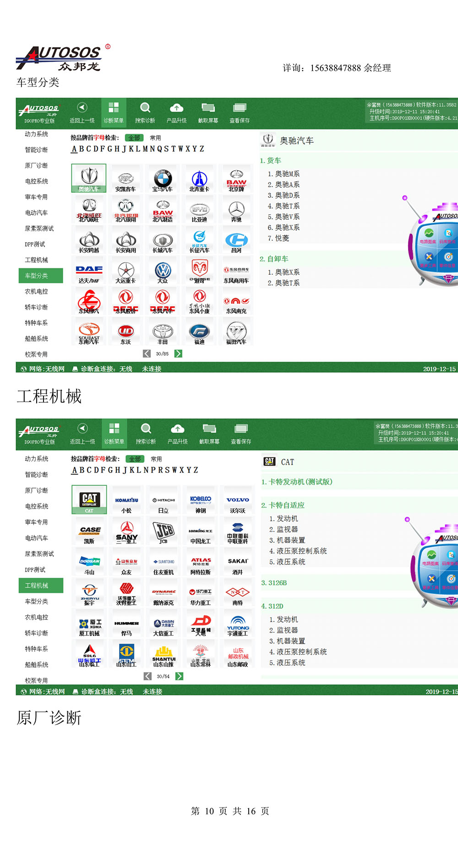Open the DAF 达夫 brand icon
Viewport: 458px width, 868px height.
point(89,271)
